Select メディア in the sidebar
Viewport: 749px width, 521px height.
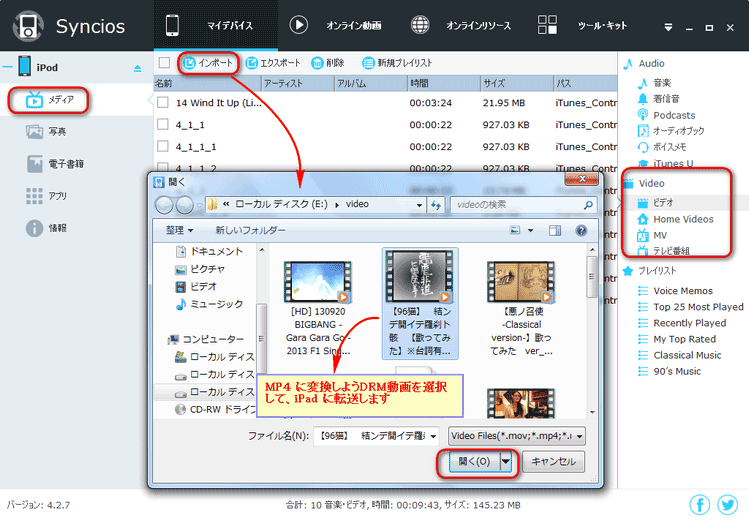pyautogui.click(x=49, y=100)
